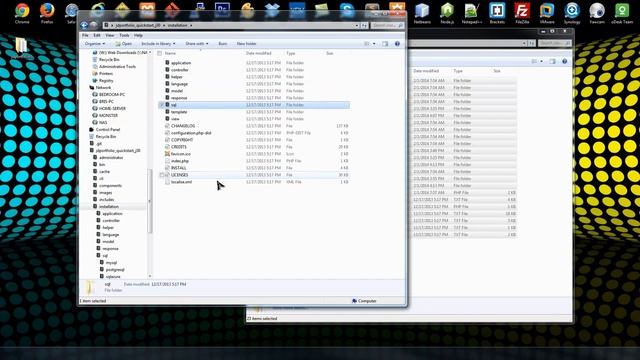This screenshot has width=640, height=360.
Task: Click the large folder icon in details pane
Action: pos(90,287)
